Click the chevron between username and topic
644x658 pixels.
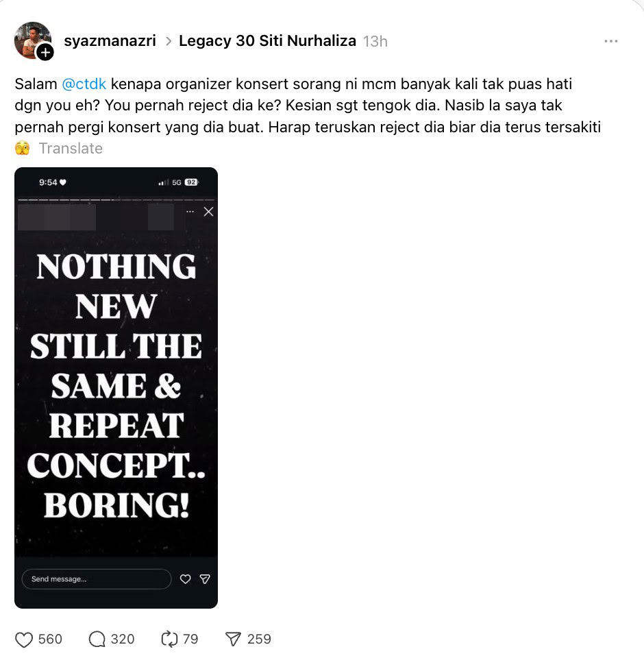point(169,41)
